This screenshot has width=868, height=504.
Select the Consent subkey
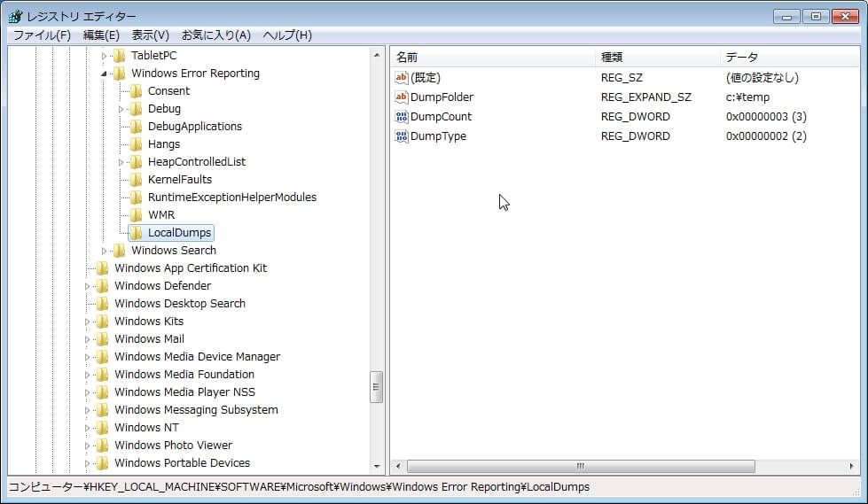(x=168, y=91)
